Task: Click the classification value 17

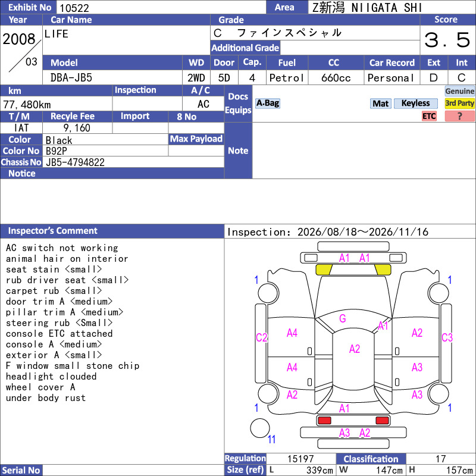Action: (440, 459)
